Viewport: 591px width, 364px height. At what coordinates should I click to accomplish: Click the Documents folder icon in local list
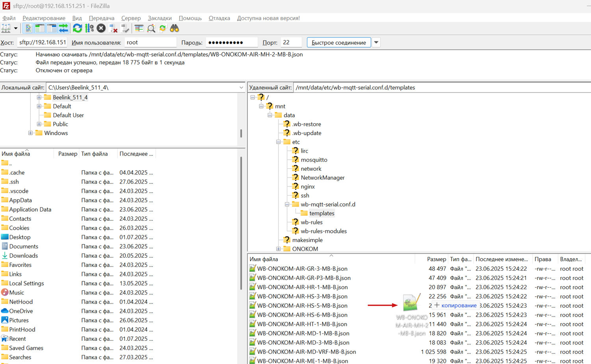[x=5, y=246]
